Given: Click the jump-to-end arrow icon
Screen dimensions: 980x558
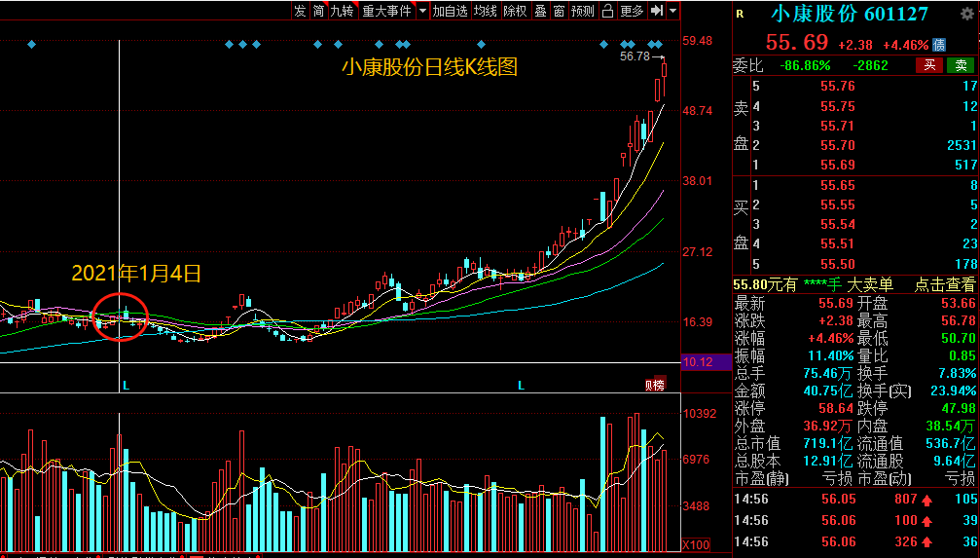Looking at the screenshot, I should [x=656, y=11].
